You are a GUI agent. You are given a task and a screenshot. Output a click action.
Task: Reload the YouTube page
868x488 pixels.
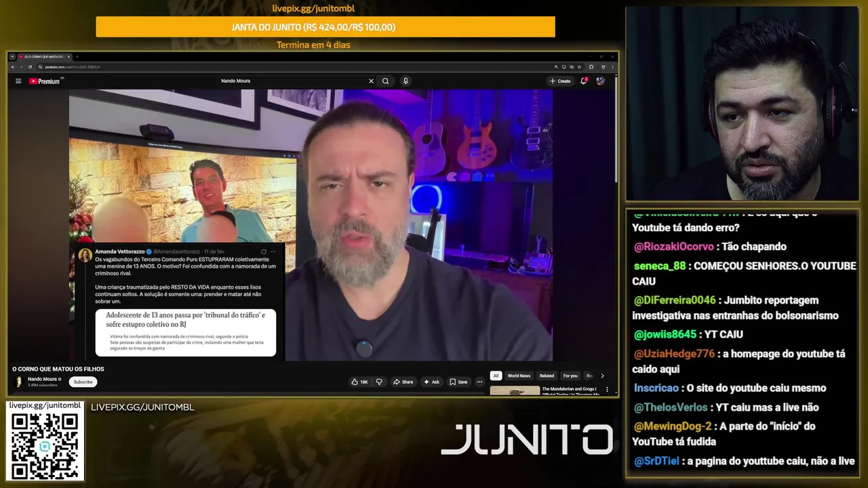30,67
